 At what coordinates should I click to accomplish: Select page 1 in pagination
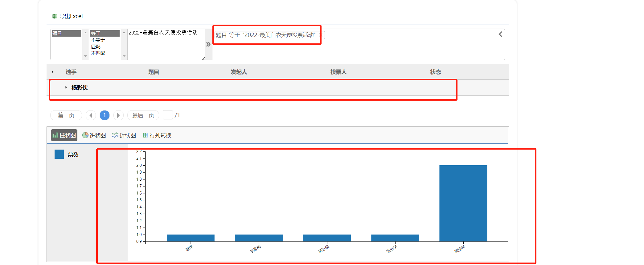[x=105, y=115]
